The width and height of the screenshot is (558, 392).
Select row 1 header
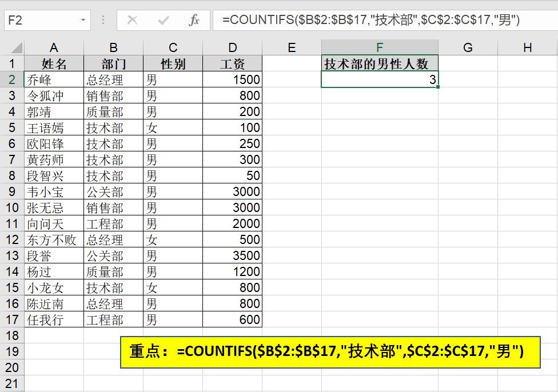click(12, 63)
